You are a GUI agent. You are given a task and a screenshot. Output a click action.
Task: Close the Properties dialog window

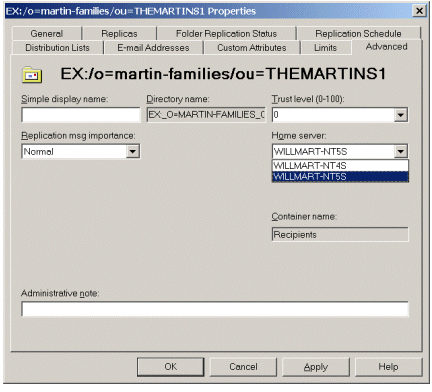(419, 11)
